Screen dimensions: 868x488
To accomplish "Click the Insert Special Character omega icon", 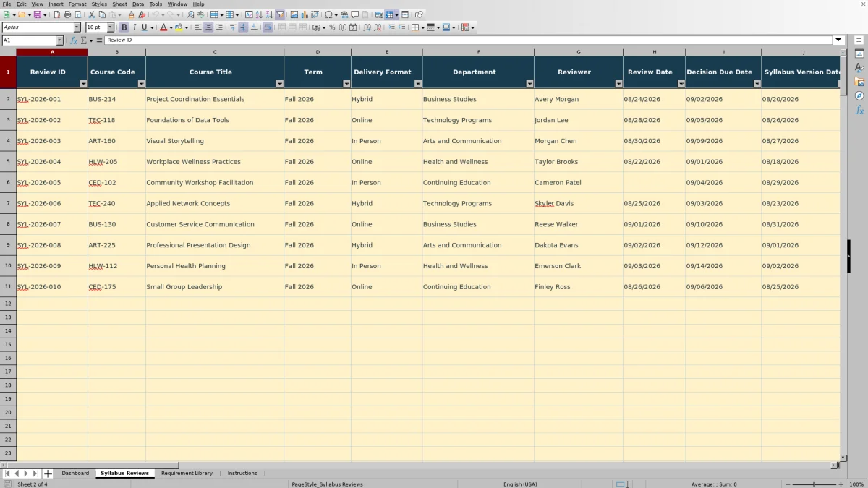I will [x=328, y=14].
